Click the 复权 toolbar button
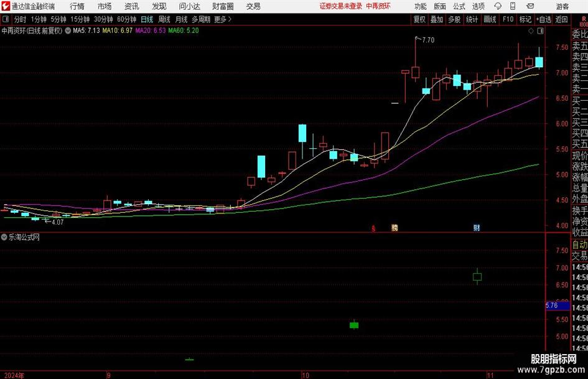 click(x=419, y=19)
